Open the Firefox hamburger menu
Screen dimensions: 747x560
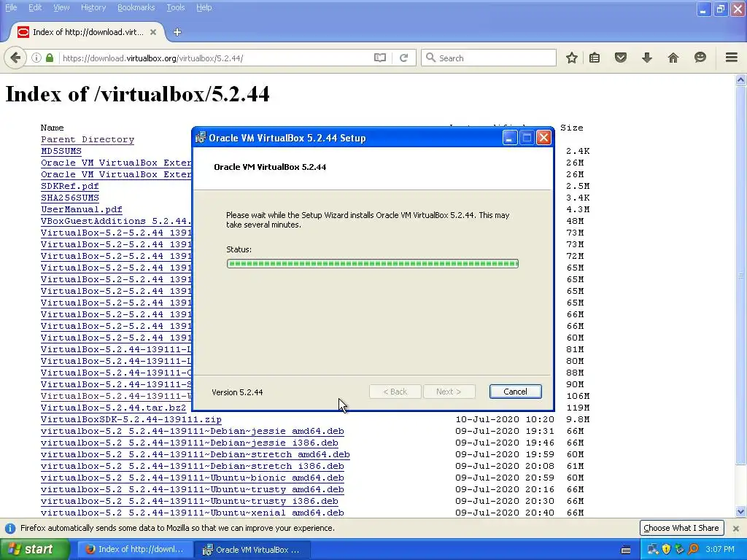click(x=732, y=58)
